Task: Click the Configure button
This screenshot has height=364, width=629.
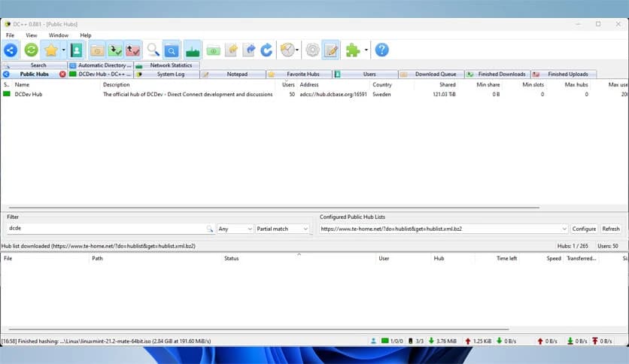Action: [584, 229]
